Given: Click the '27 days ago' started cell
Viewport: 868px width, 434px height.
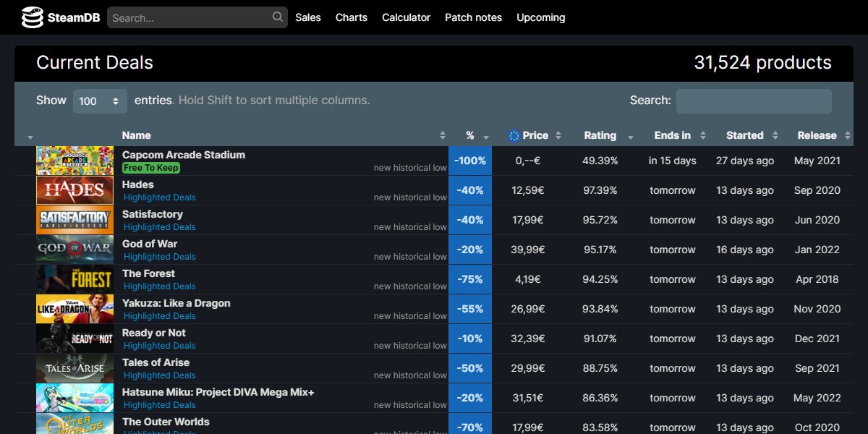Looking at the screenshot, I should tap(745, 161).
